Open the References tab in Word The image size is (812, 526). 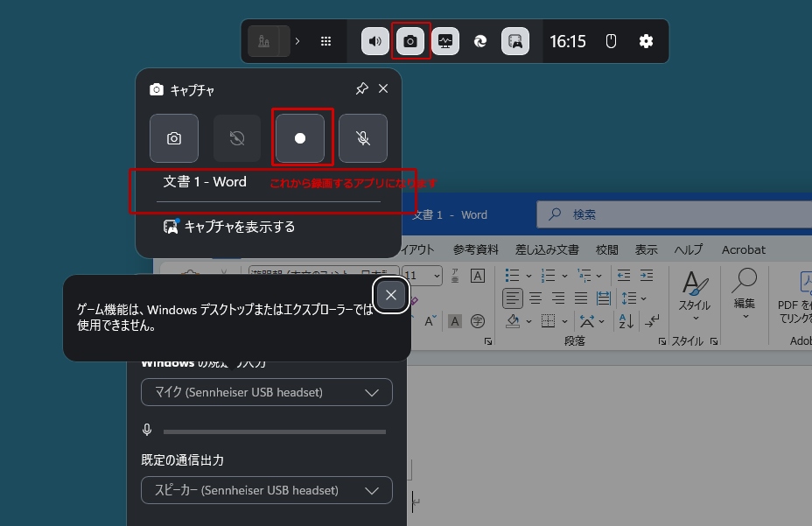pos(475,249)
